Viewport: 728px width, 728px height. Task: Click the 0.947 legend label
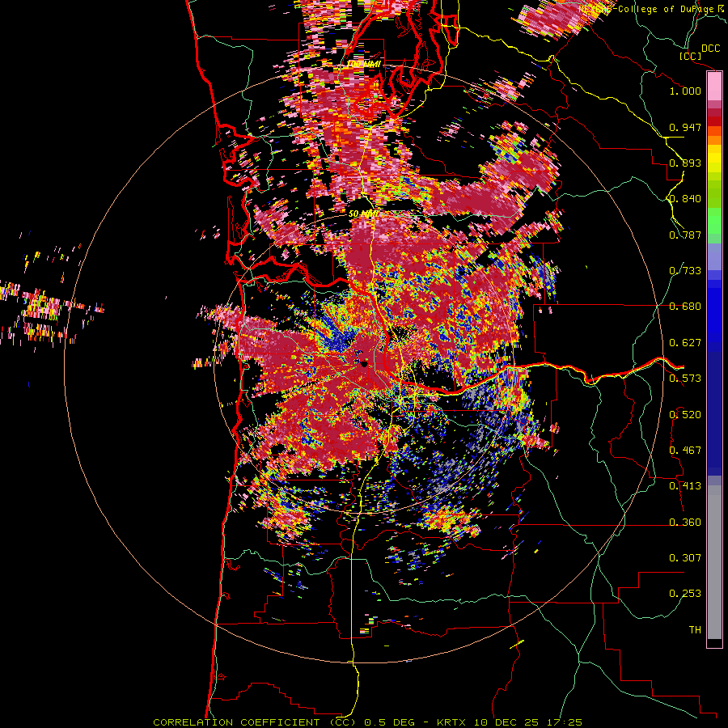[x=685, y=127]
